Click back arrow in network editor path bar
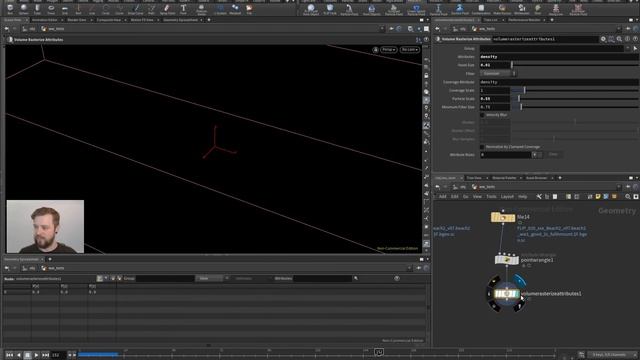 438,187
